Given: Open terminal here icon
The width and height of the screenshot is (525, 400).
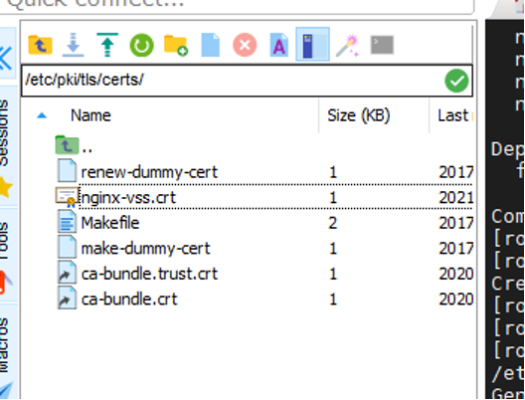Looking at the screenshot, I should point(382,45).
